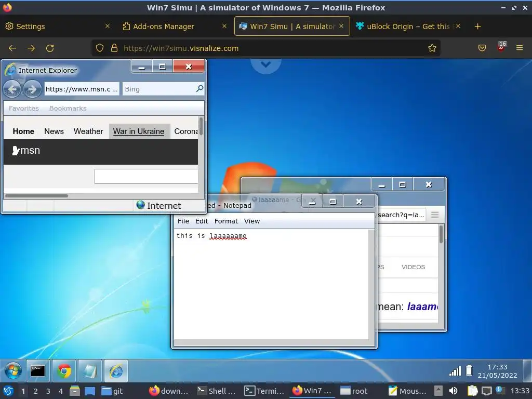Open Firefox tracking protection shield
This screenshot has height=399, width=532.
(99, 48)
